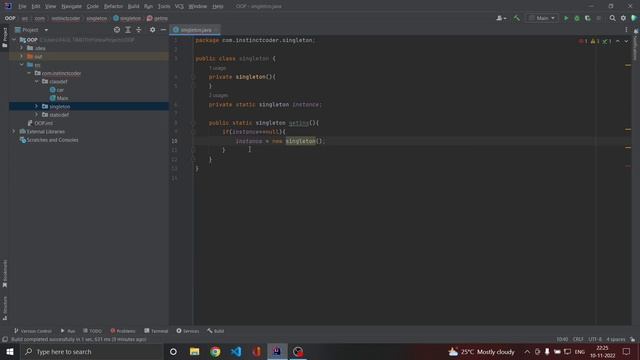Open the Navigate menu
Viewport: 640px width, 360px height.
[71, 6]
